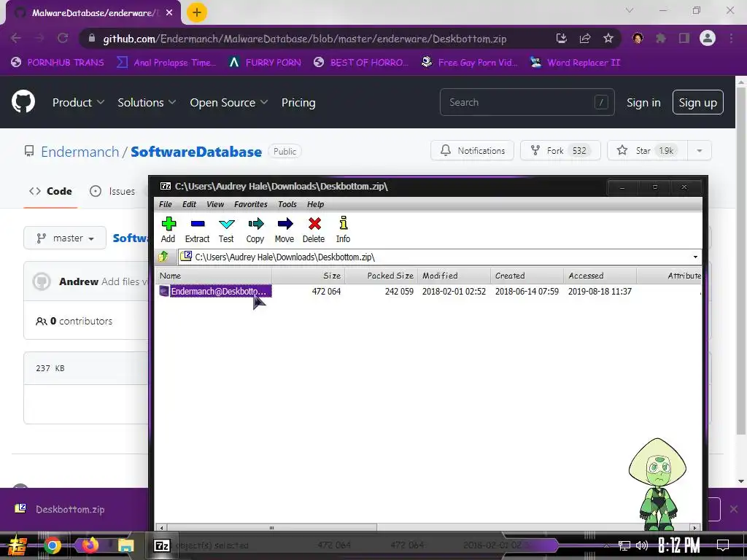Screen dimensions: 747x560
Task: Sort by Packed Size column header
Action: tap(381, 276)
